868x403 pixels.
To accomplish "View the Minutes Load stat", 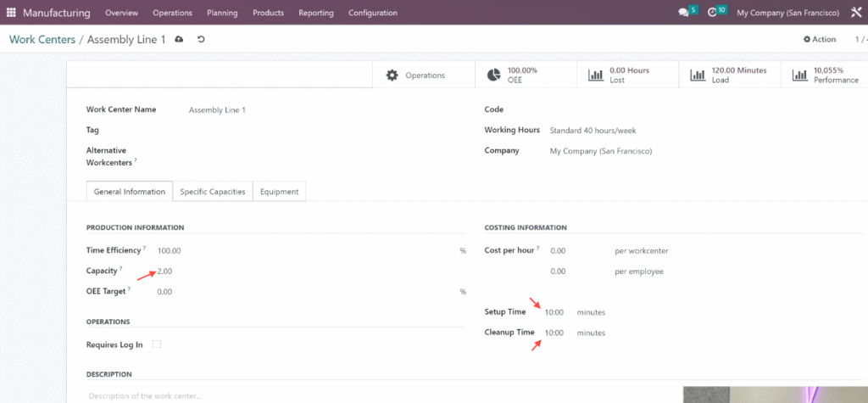I will tap(730, 75).
